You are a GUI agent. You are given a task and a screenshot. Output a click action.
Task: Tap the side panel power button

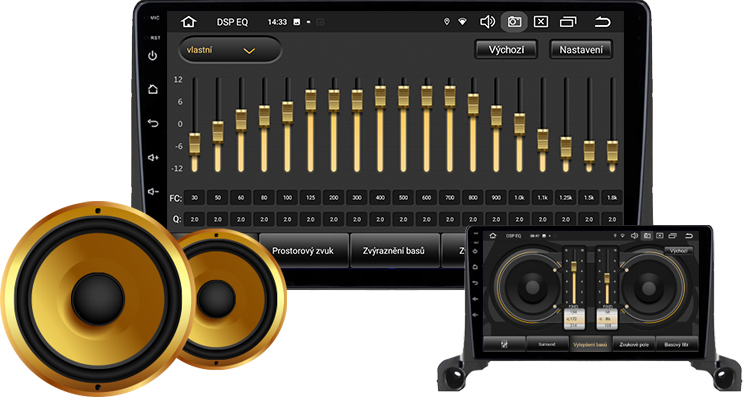pos(153,56)
